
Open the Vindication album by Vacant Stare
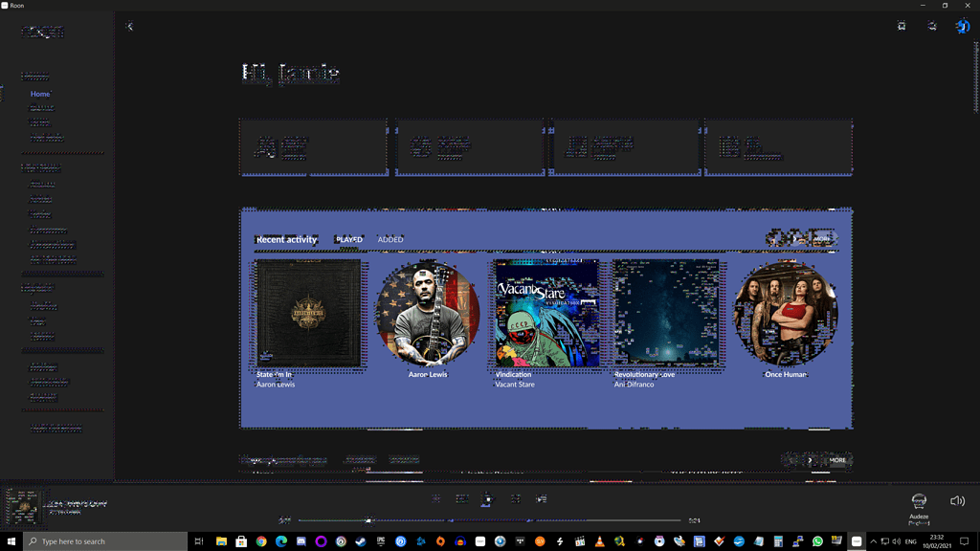click(546, 313)
